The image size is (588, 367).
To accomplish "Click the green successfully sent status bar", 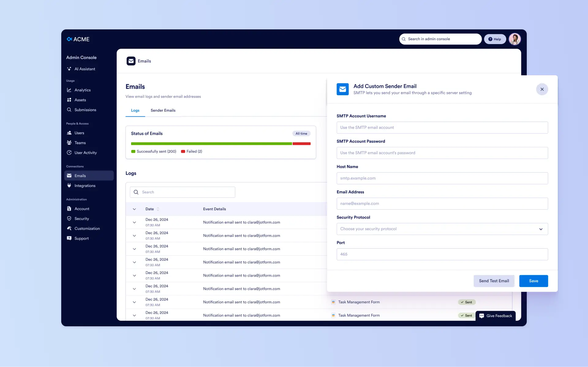I will pyautogui.click(x=211, y=144).
